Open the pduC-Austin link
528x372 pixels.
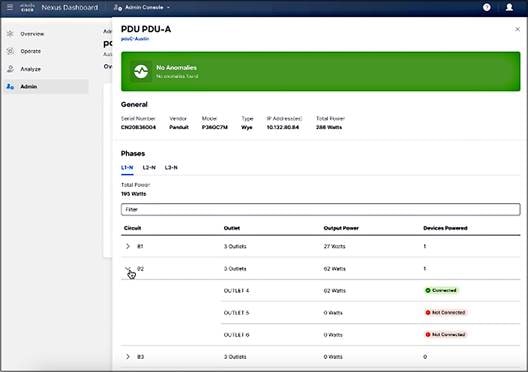tap(135, 39)
